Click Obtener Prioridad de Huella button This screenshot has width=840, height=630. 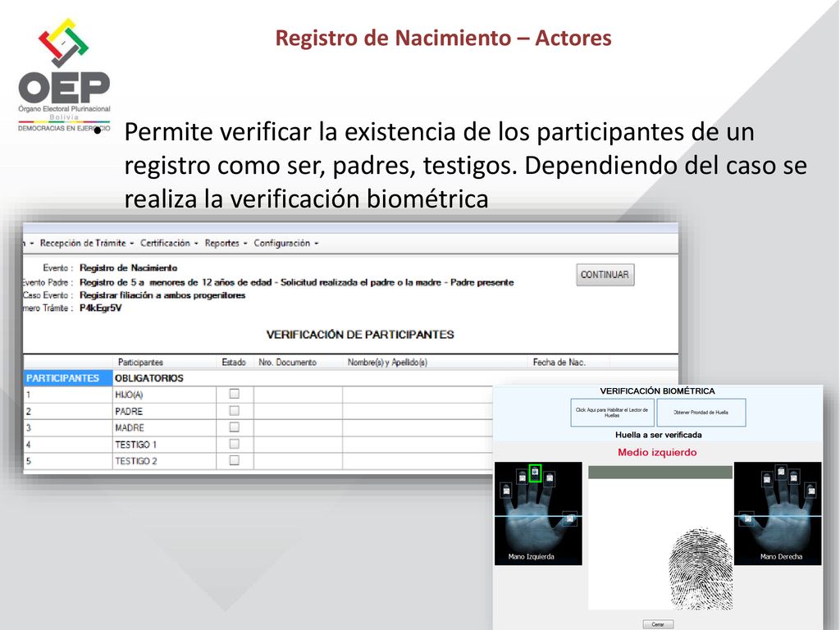pos(701,413)
